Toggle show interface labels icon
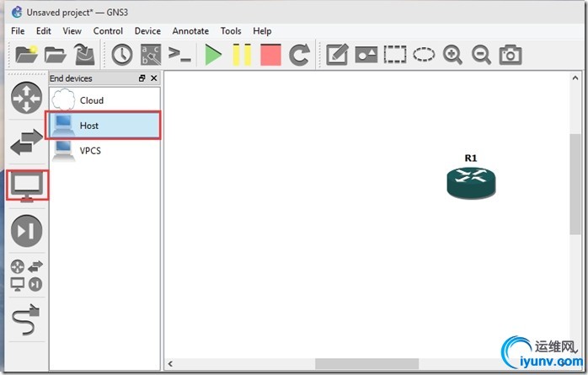Screen dimensions: 588x375 coord(151,55)
